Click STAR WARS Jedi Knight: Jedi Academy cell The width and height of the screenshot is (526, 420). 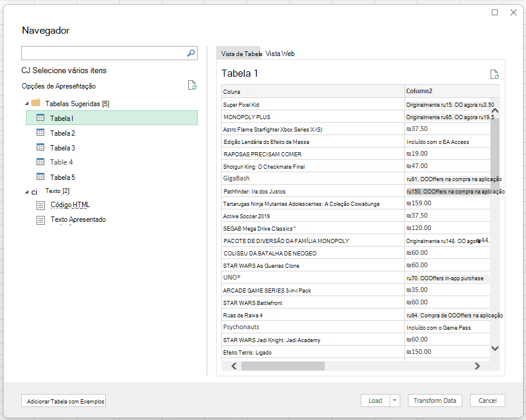313,340
